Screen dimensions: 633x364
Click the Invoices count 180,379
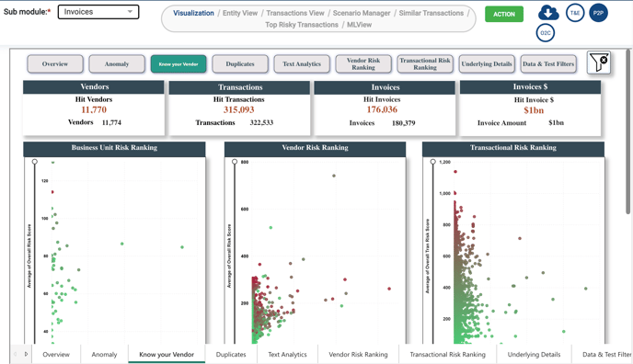pyautogui.click(x=403, y=123)
